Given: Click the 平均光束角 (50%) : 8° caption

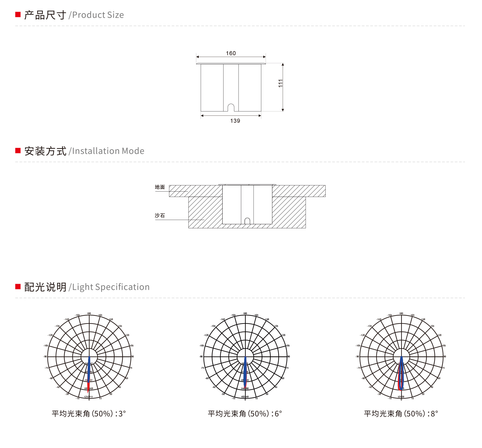Looking at the screenshot, I should tap(401, 414).
